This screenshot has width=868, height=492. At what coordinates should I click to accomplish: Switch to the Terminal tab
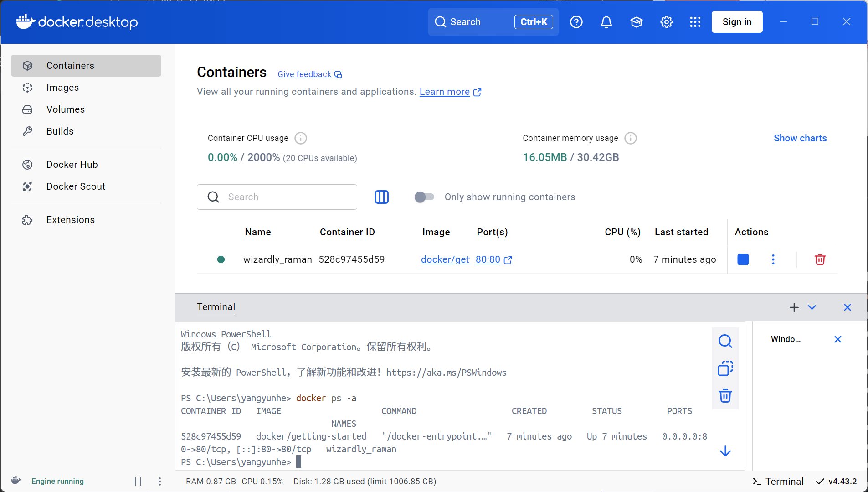(216, 307)
